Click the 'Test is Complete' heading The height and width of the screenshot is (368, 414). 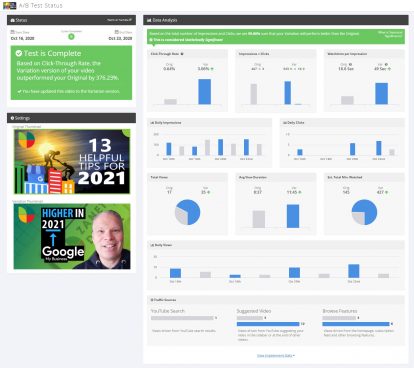[x=52, y=53]
